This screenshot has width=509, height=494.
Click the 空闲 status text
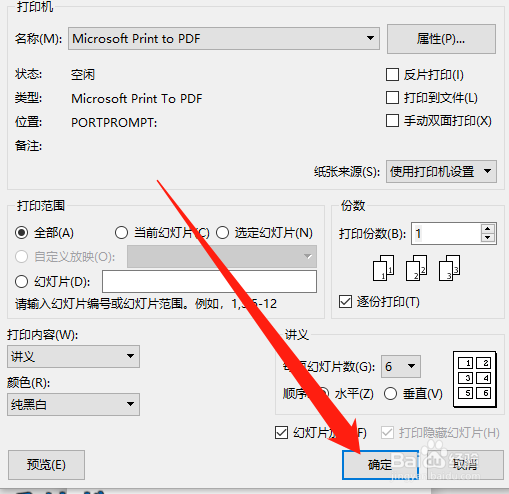(x=83, y=74)
